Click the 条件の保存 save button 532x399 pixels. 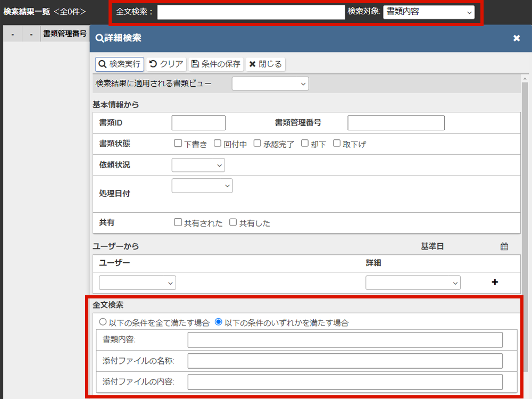click(215, 64)
